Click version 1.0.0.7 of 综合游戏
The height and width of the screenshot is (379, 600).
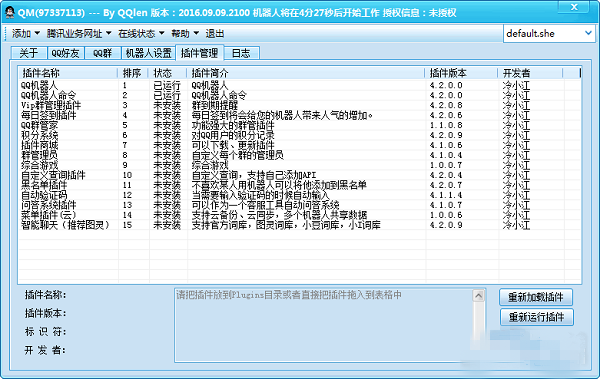(x=446, y=165)
